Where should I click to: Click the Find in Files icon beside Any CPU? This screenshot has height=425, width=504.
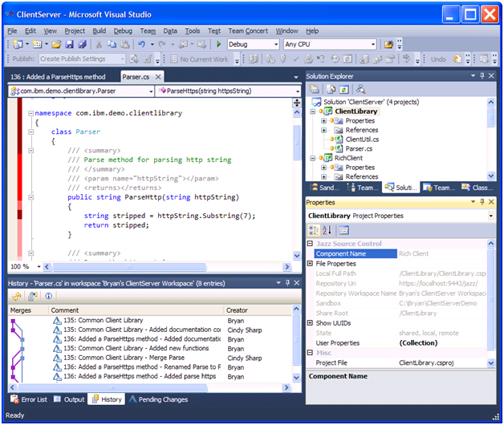coord(388,44)
